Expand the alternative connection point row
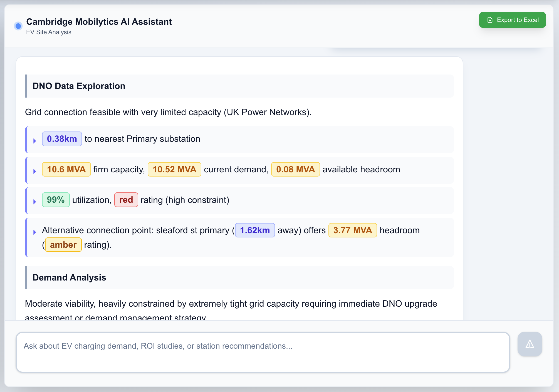This screenshot has height=392, width=559. 34,232
